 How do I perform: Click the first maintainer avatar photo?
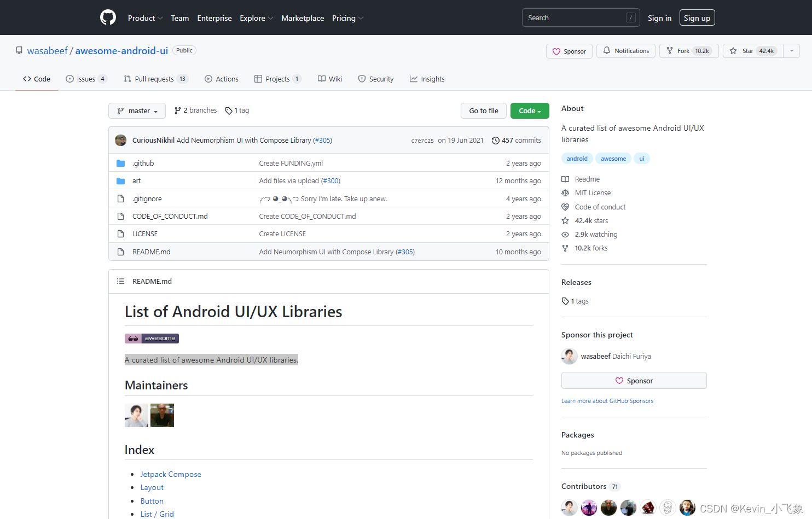[136, 415]
